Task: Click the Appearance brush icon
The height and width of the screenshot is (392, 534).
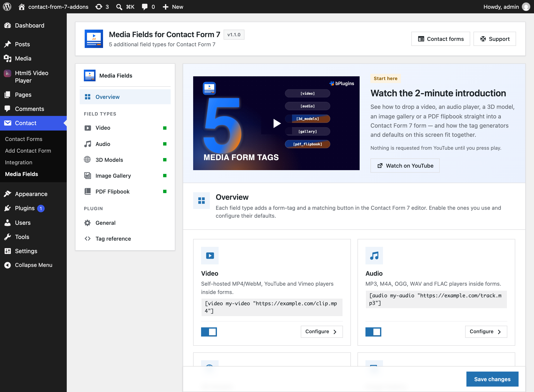Action: (8, 194)
